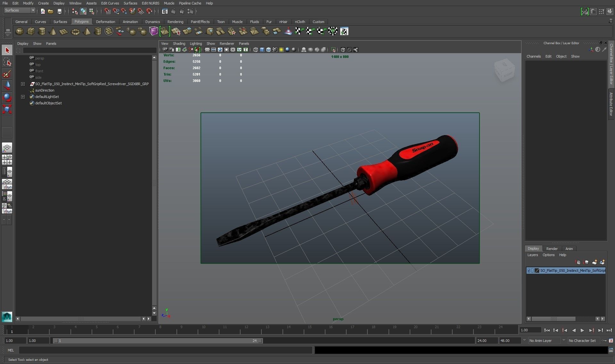Open a scene with folder icon
615x364 pixels.
coord(51,12)
